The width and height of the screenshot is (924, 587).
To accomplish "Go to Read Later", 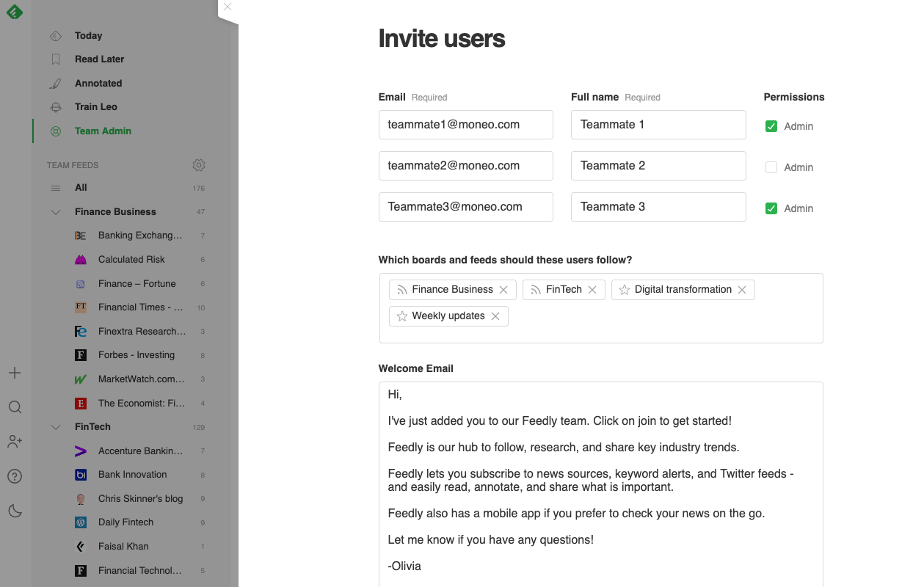I will pyautogui.click(x=99, y=59).
